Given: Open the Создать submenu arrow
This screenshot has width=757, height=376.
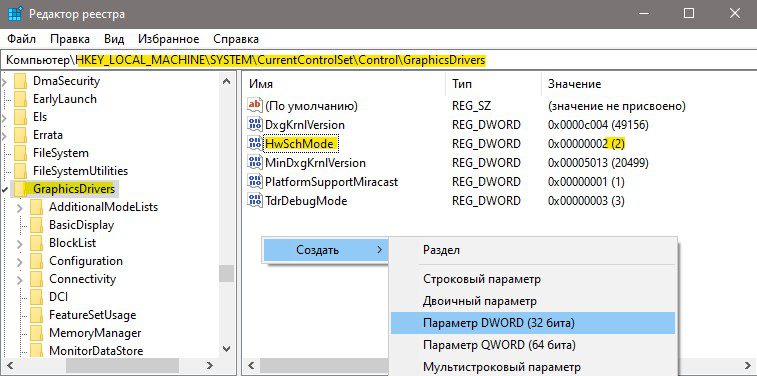Looking at the screenshot, I should [379, 250].
